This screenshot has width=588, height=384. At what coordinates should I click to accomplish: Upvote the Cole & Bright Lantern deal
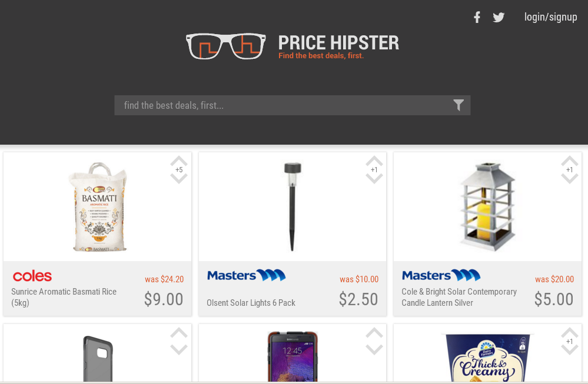point(570,161)
